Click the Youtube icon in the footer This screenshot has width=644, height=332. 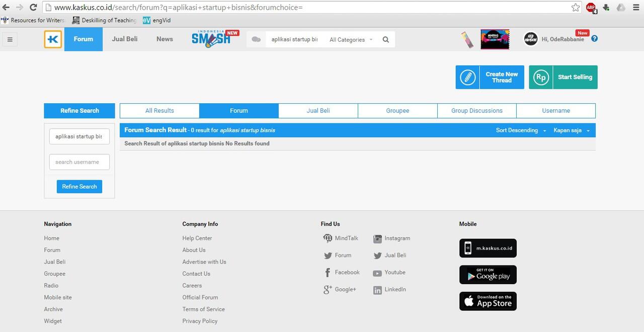coord(377,273)
